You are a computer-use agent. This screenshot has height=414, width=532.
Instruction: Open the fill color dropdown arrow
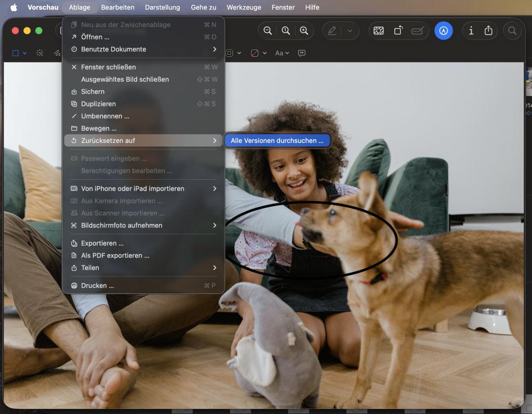[x=264, y=53]
